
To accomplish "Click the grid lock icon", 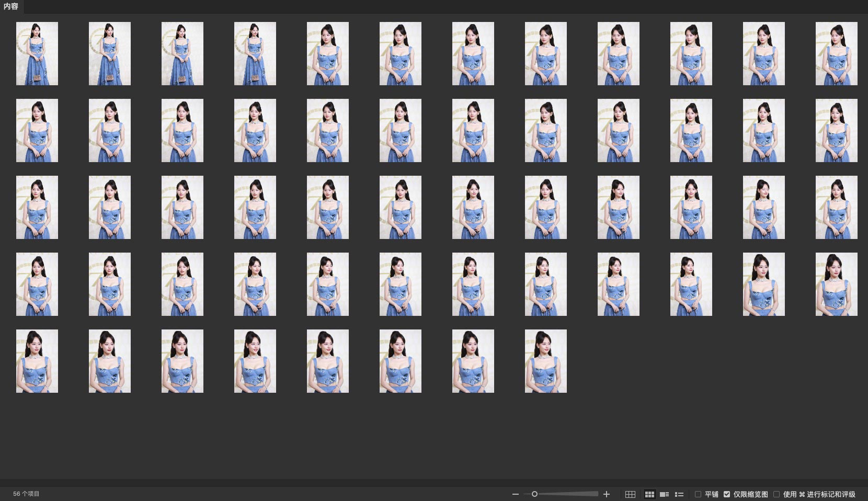I will 630,494.
